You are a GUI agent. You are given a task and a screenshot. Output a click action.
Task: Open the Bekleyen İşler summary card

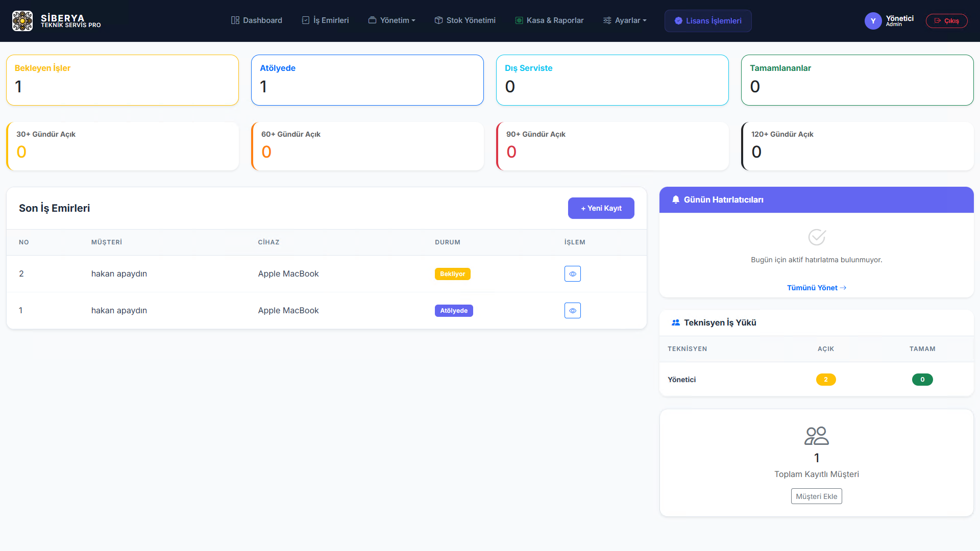click(x=122, y=80)
